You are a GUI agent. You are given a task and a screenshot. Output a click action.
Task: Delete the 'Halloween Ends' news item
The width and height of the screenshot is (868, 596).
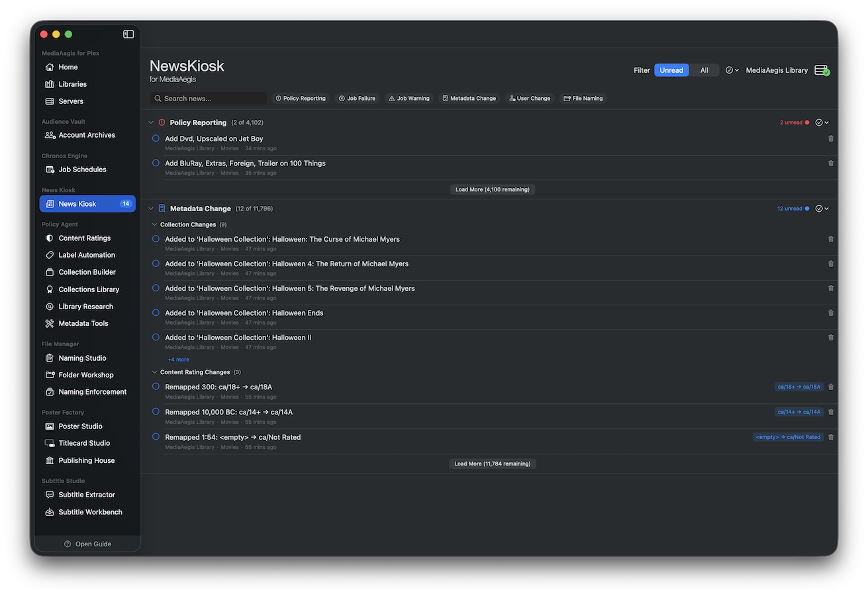pos(831,313)
